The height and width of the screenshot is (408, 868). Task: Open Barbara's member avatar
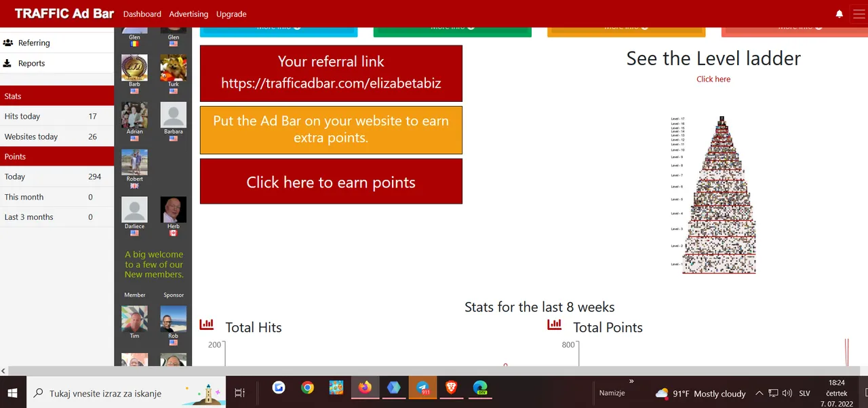click(174, 115)
